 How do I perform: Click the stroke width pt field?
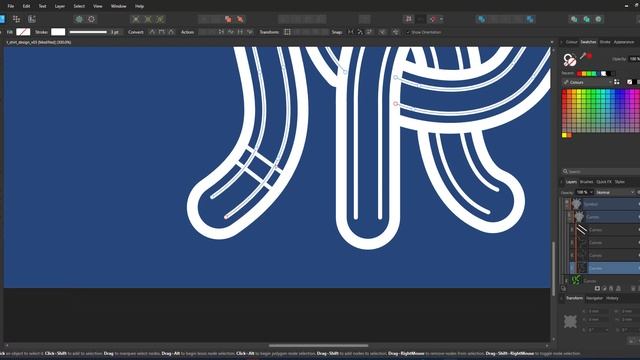click(115, 32)
